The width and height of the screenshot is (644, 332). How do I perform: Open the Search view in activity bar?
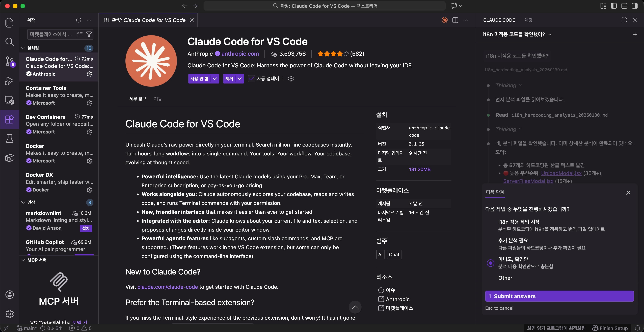click(x=10, y=42)
